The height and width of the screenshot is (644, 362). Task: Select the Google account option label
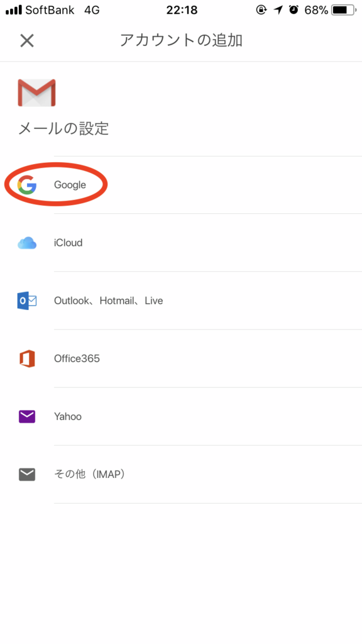[70, 185]
